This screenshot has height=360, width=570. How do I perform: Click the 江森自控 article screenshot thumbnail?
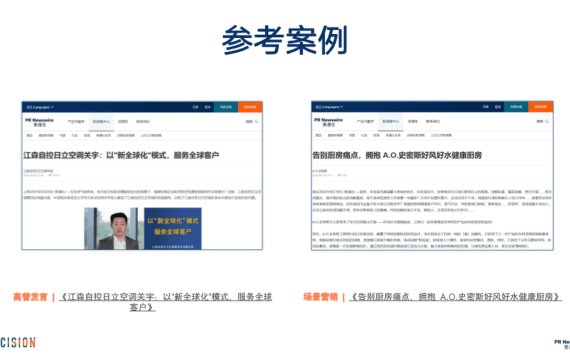point(142,176)
